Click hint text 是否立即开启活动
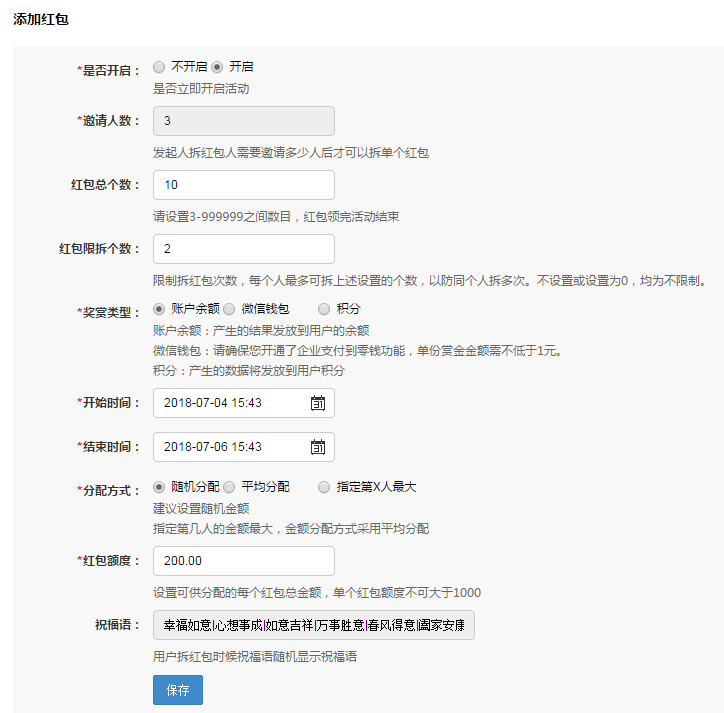The image size is (724, 713). tap(201, 89)
